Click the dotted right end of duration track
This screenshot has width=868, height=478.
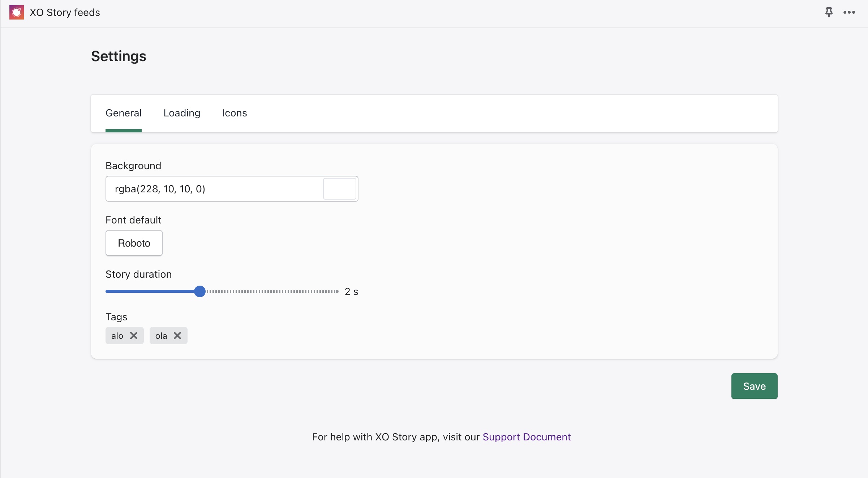[336, 291]
